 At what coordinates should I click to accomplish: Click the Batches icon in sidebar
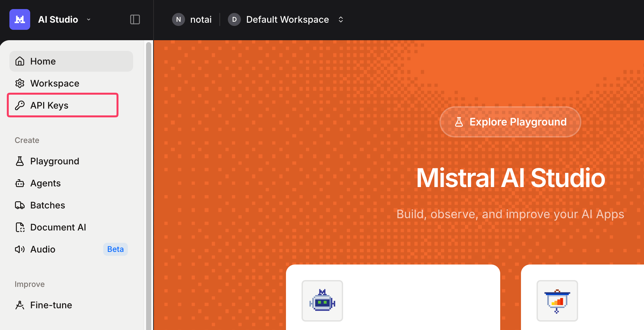coord(20,205)
